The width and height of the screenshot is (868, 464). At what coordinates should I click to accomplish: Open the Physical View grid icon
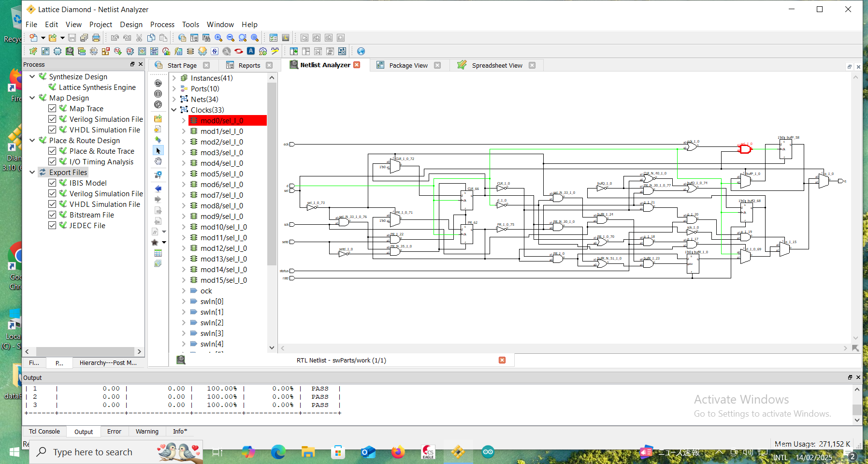coord(154,51)
